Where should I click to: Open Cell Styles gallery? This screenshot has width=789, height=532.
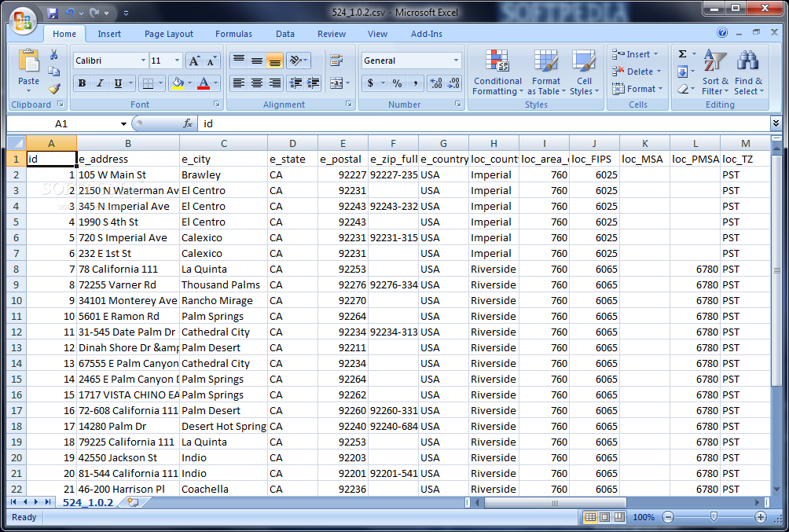click(x=584, y=72)
